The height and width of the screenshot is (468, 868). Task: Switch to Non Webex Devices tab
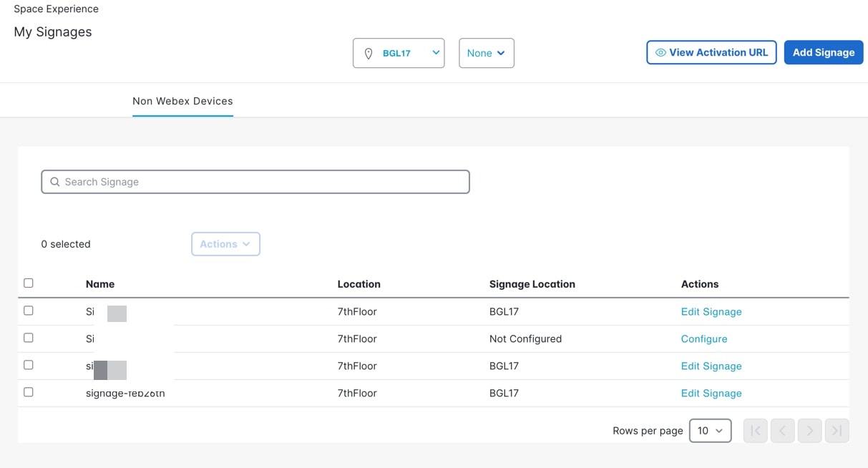pyautogui.click(x=182, y=102)
